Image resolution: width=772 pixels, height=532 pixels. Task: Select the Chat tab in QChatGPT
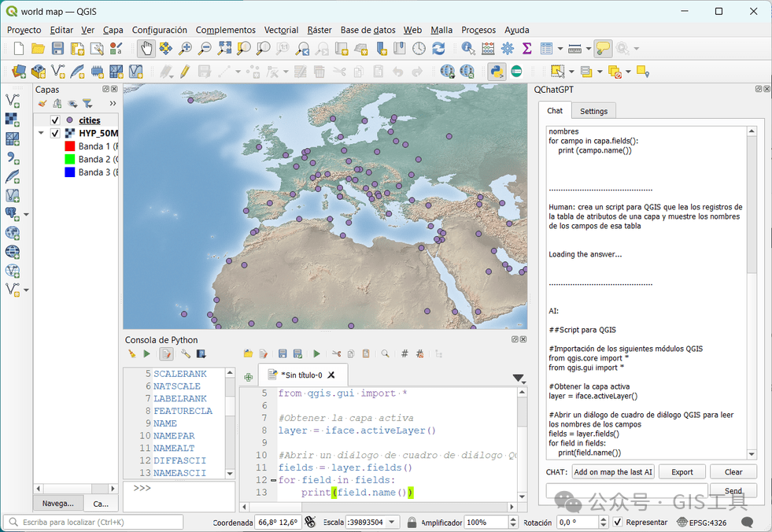(x=555, y=111)
